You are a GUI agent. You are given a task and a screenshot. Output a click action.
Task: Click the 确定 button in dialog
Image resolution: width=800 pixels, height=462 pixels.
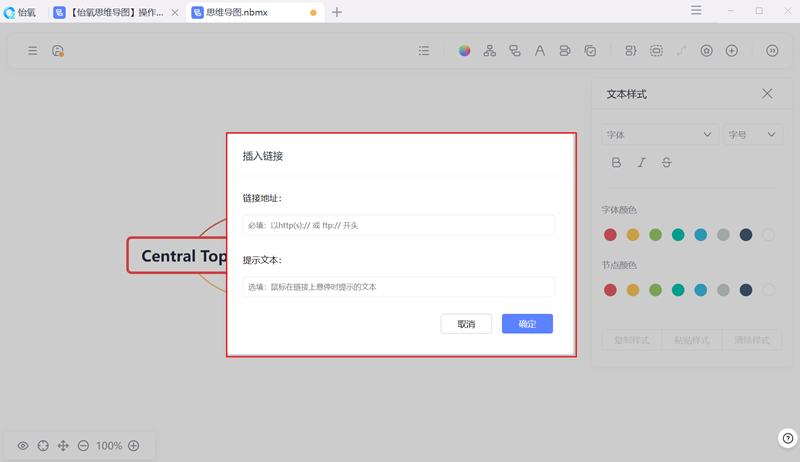[527, 324]
